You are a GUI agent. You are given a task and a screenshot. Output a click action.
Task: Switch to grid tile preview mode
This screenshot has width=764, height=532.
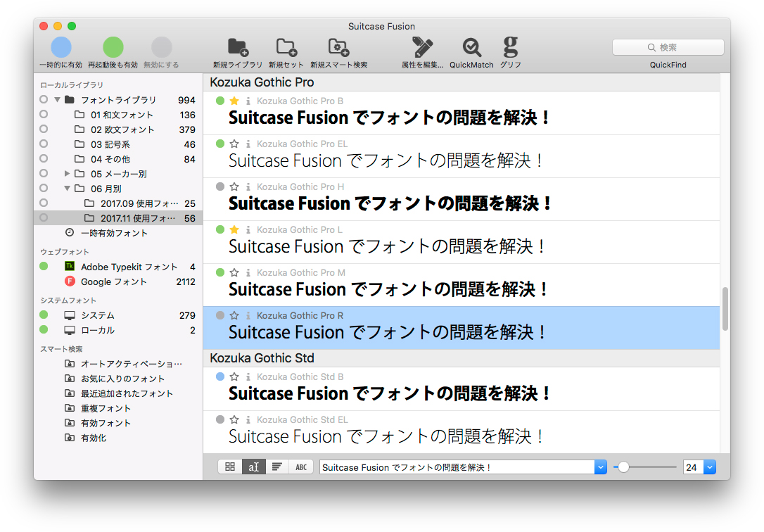(x=230, y=467)
